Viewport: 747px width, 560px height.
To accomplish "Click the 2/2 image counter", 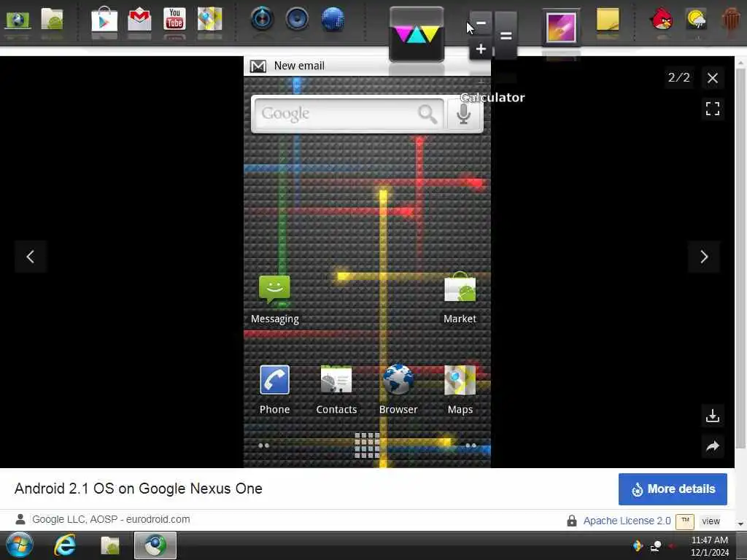I will pos(679,77).
